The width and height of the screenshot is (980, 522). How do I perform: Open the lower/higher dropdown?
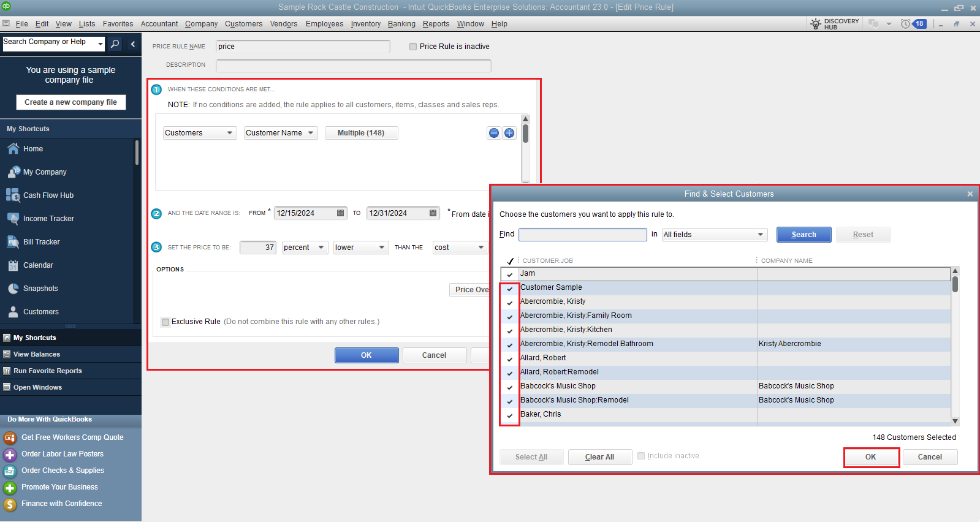coord(361,248)
